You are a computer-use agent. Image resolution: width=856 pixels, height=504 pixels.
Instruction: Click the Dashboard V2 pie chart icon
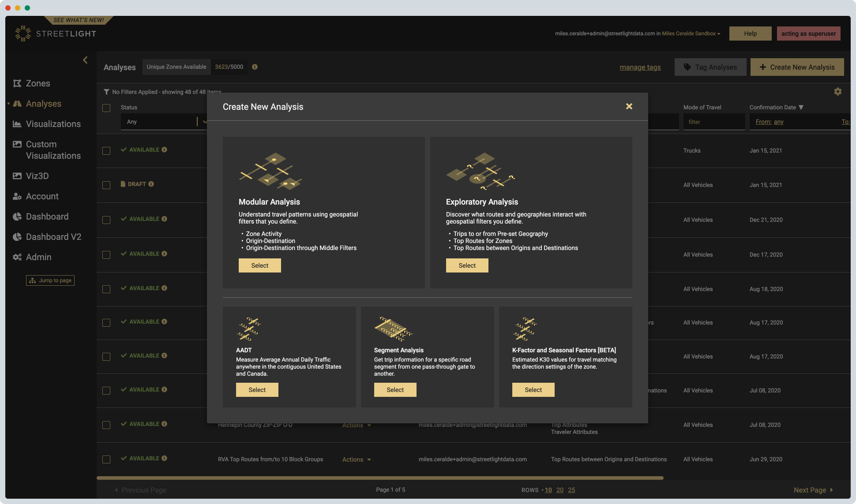[17, 237]
